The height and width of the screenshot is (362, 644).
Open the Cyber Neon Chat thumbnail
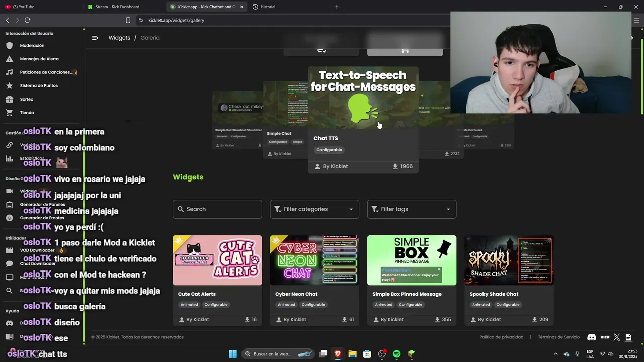[x=314, y=260]
